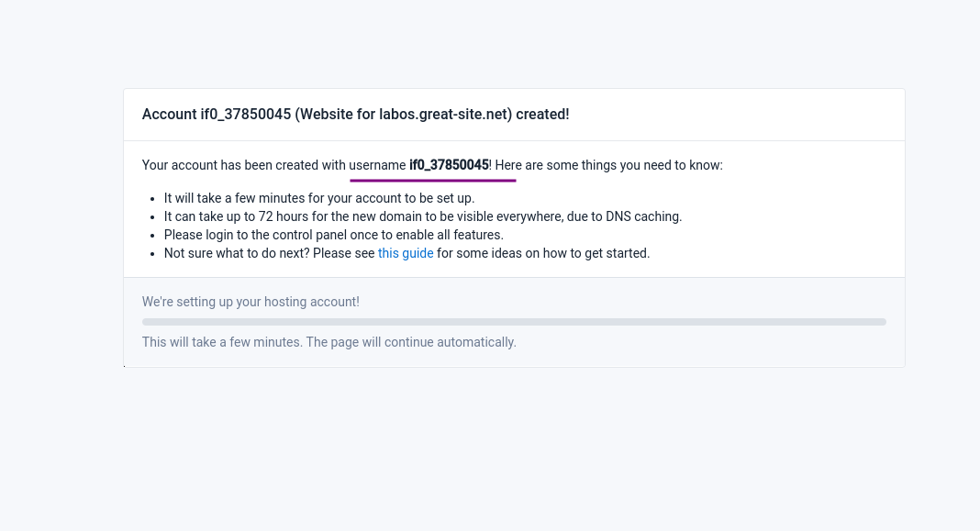980x531 pixels.
Task: Click the bold username if0_37850045 in body text
Action: [449, 165]
